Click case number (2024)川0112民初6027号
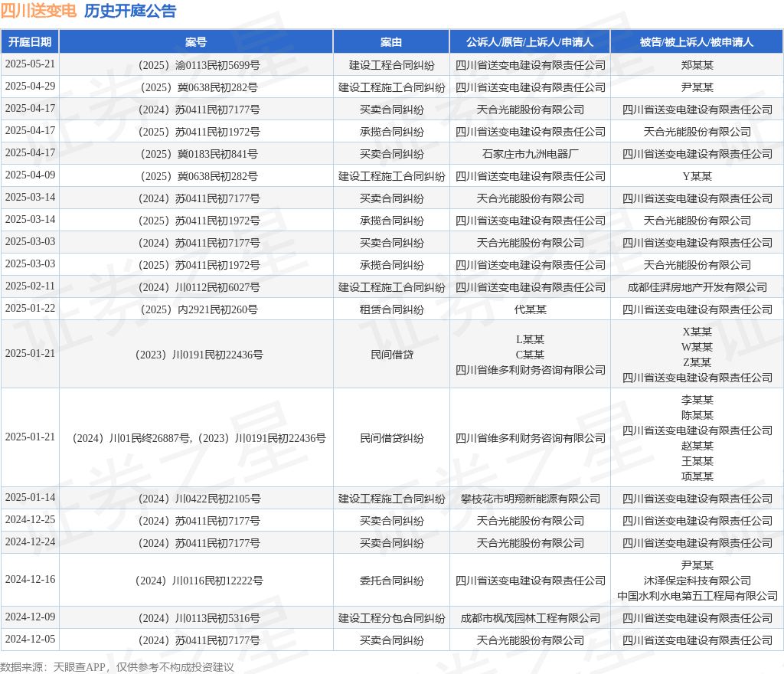This screenshot has height=674, width=784. [199, 287]
